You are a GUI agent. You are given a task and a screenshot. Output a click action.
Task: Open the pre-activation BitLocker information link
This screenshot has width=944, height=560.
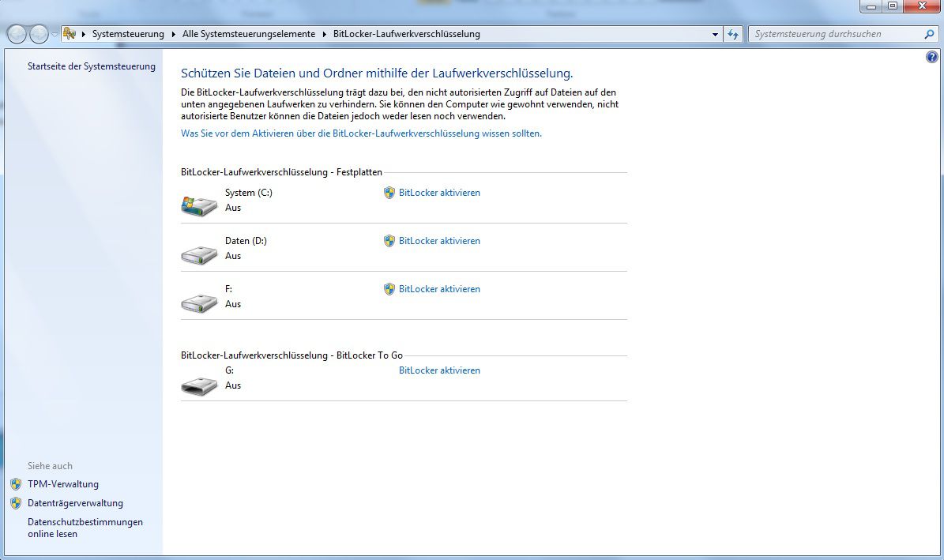[362, 133]
